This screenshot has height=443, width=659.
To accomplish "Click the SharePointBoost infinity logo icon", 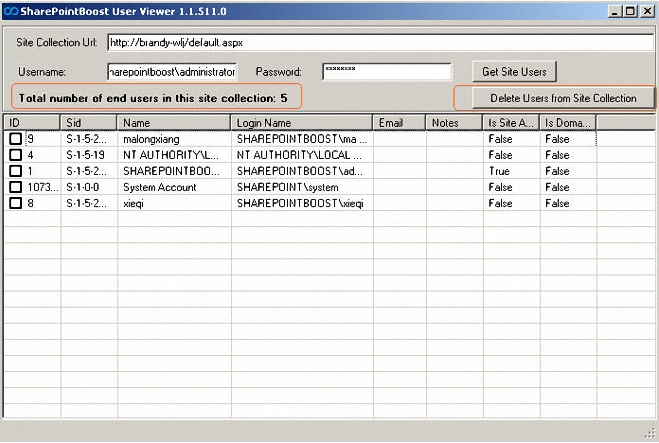I will [x=11, y=11].
